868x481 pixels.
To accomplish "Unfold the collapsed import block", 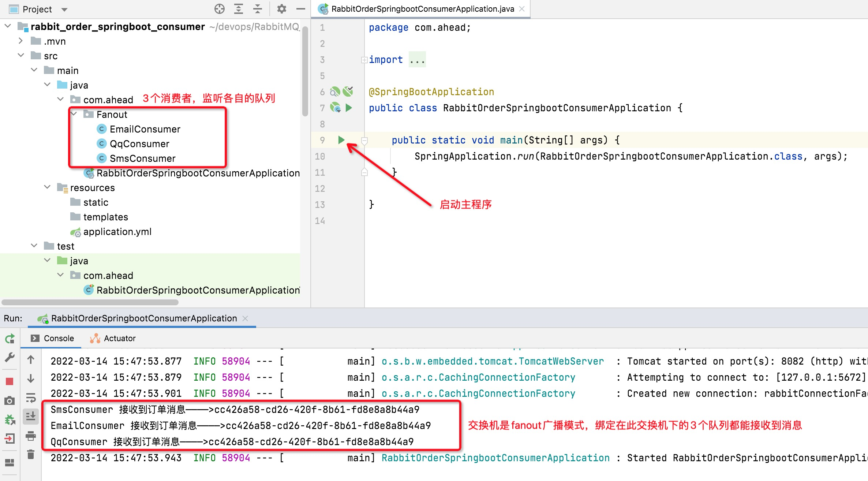I will (x=364, y=60).
